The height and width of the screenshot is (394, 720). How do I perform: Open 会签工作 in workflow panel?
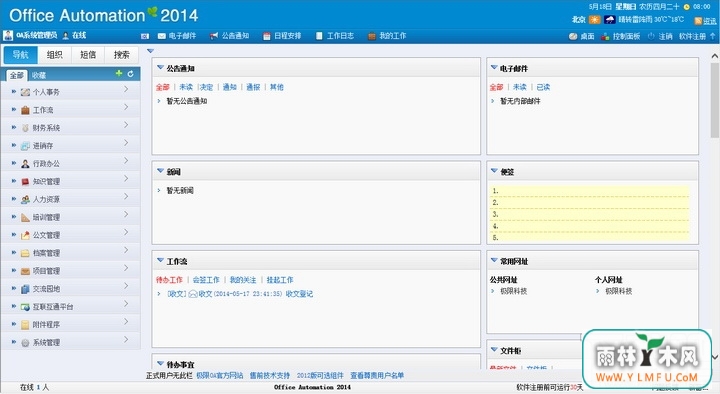(x=206, y=280)
